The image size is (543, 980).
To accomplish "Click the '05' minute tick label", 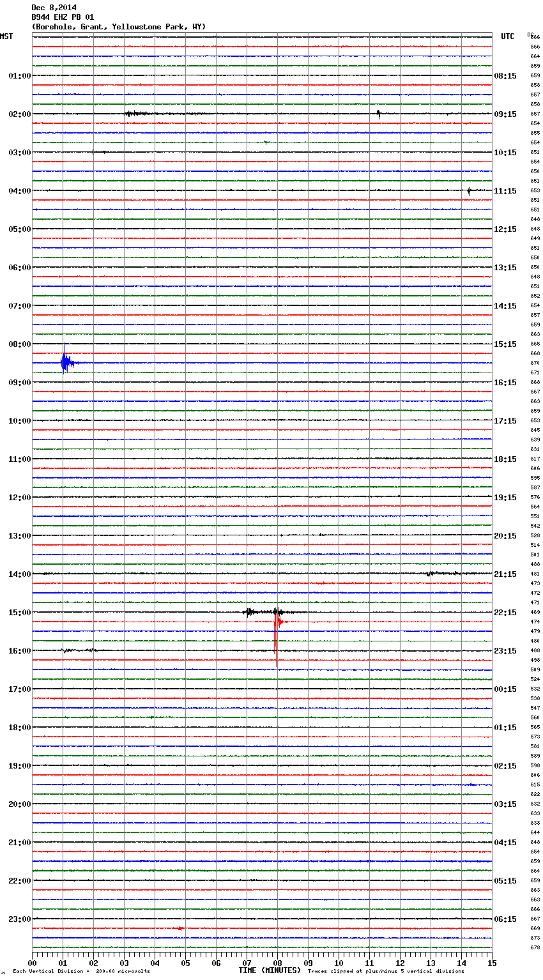I will point(186,963).
